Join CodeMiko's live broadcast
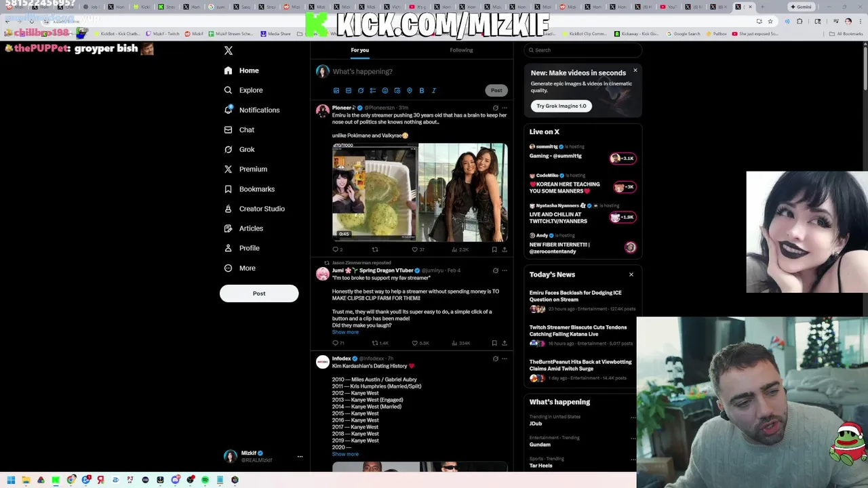Image resolution: width=868 pixels, height=488 pixels. click(624, 187)
